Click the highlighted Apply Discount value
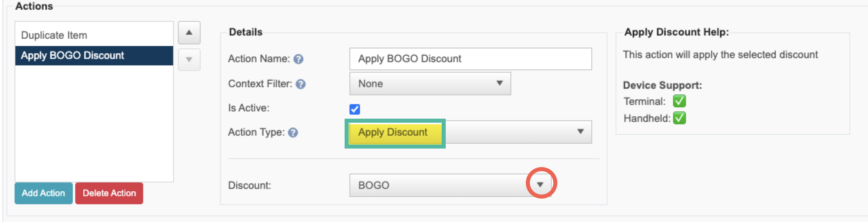868x222 pixels. pos(393,132)
